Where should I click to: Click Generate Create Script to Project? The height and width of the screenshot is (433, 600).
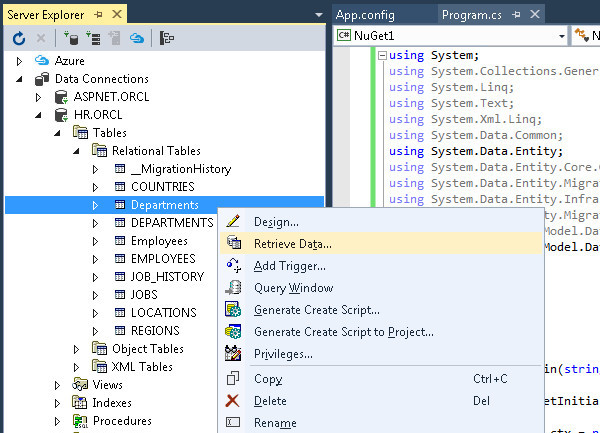point(343,332)
